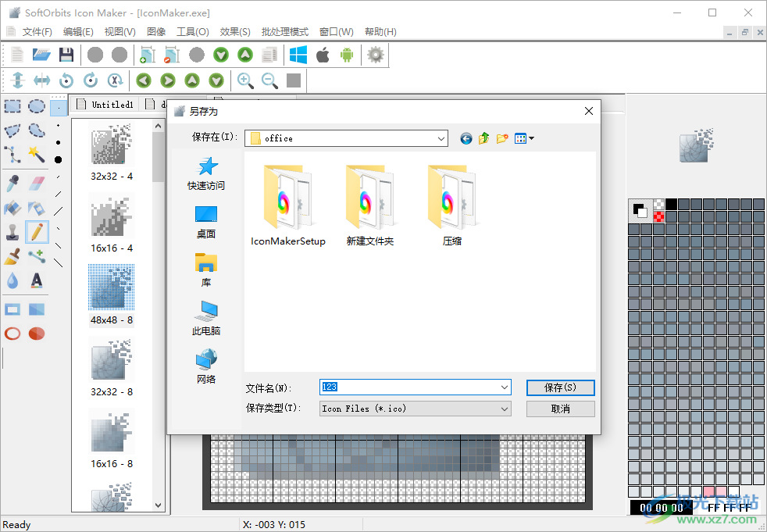This screenshot has height=532, width=767.
Task: Go up one folder level in dialog
Action: pos(483,138)
